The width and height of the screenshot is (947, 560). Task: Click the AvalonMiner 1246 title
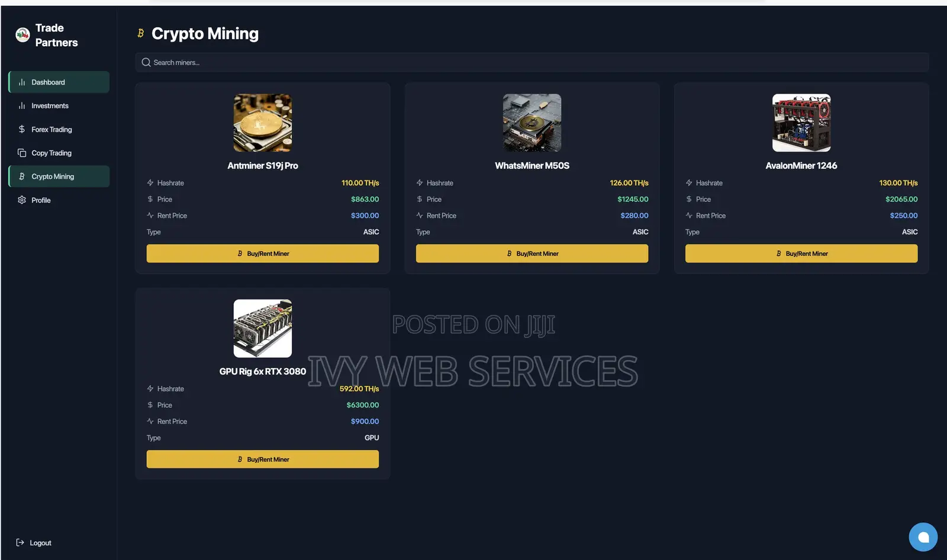coord(801,166)
